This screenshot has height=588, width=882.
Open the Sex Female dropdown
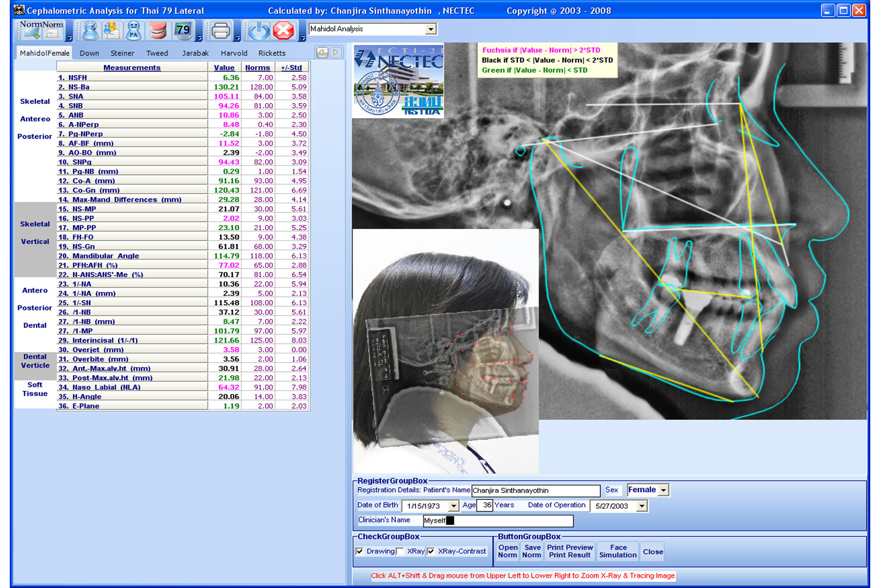pyautogui.click(x=663, y=490)
